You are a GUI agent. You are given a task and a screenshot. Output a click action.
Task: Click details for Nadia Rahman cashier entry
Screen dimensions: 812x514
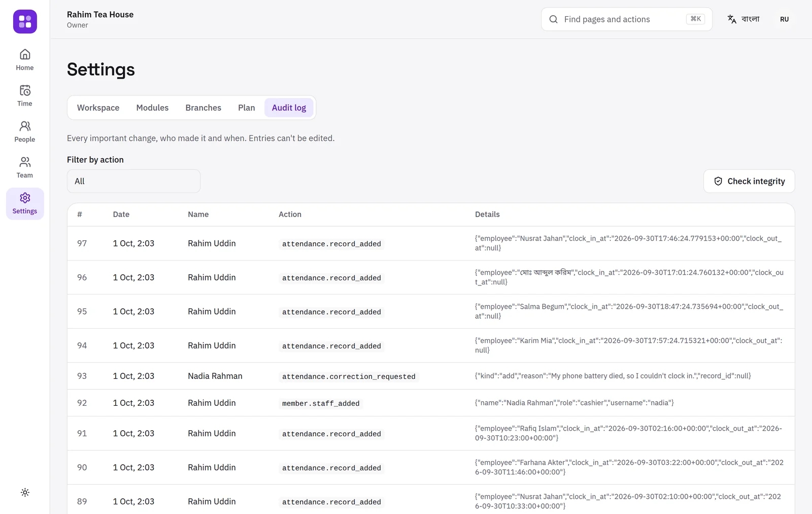[x=574, y=403]
